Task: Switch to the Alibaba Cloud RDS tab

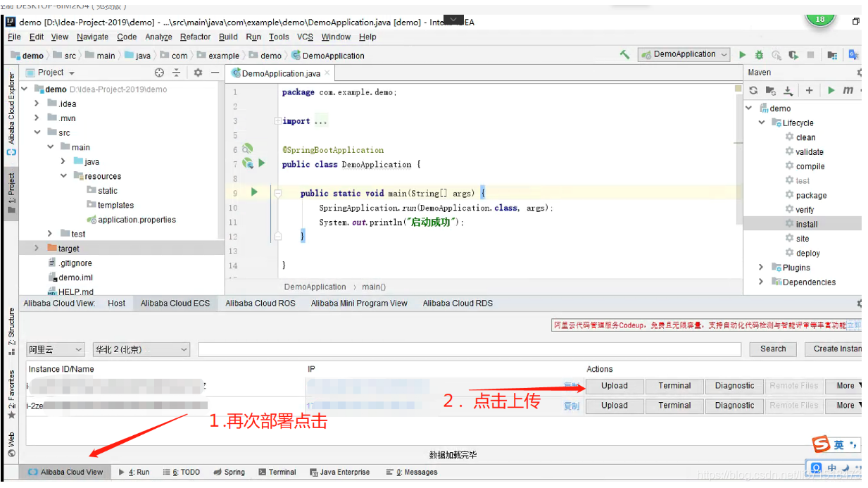Action: point(458,304)
